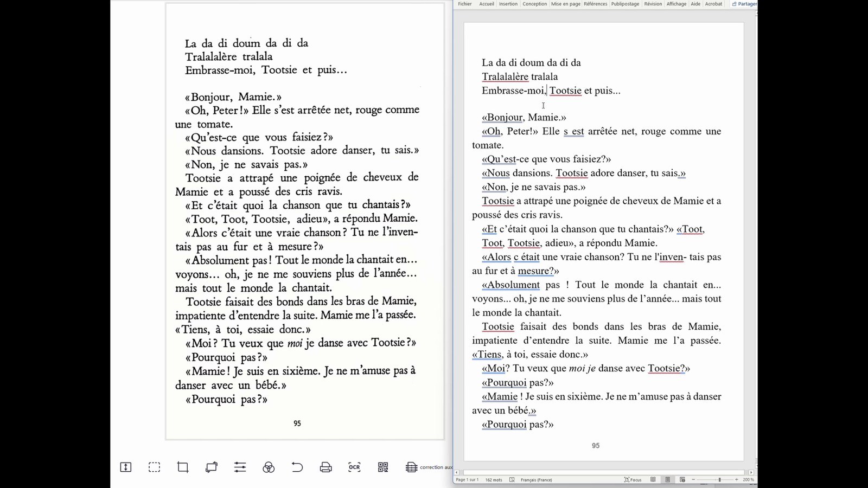This screenshot has height=488, width=868.
Task: Click the Français (France) language indicator
Action: coord(537,480)
